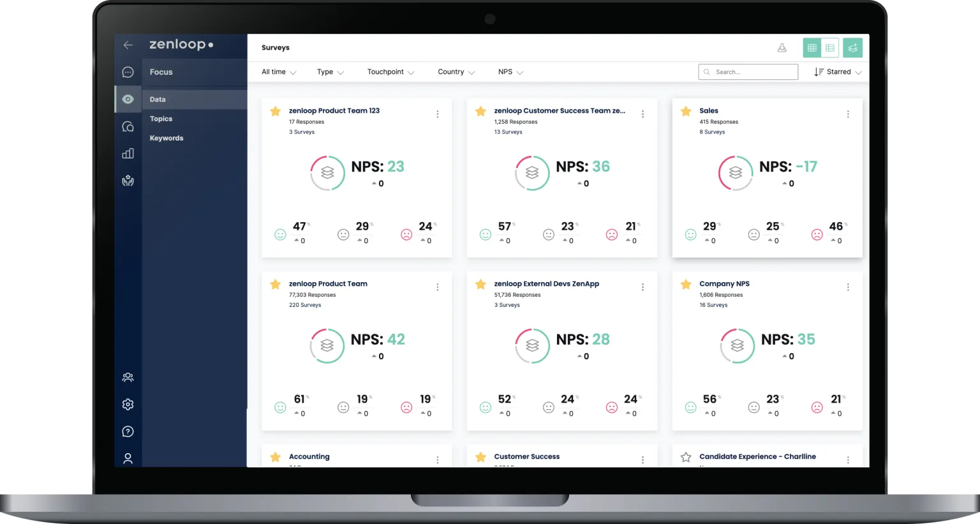Star the Candidate Experience - Charlline card
Screen dimensions: 980x524
click(686, 457)
